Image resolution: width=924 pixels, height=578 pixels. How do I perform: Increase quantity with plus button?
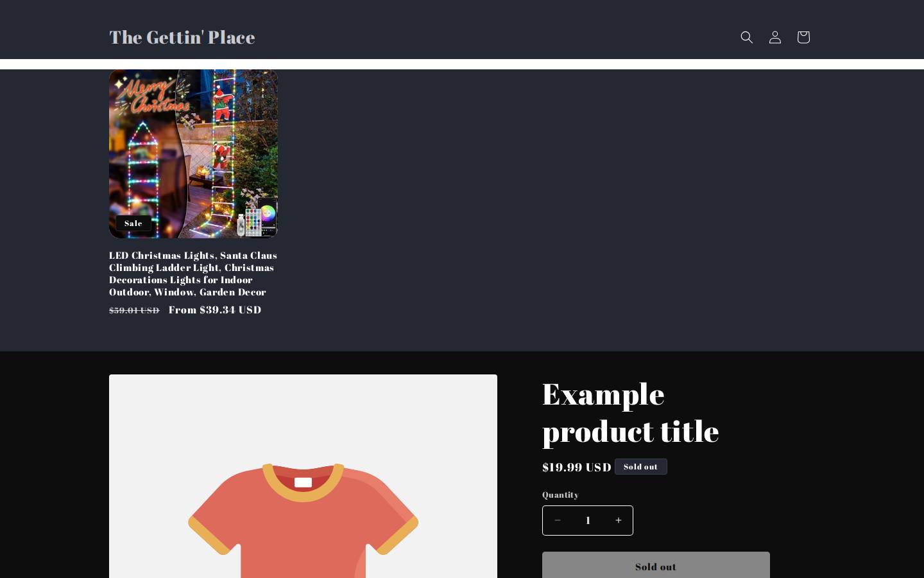(x=618, y=520)
